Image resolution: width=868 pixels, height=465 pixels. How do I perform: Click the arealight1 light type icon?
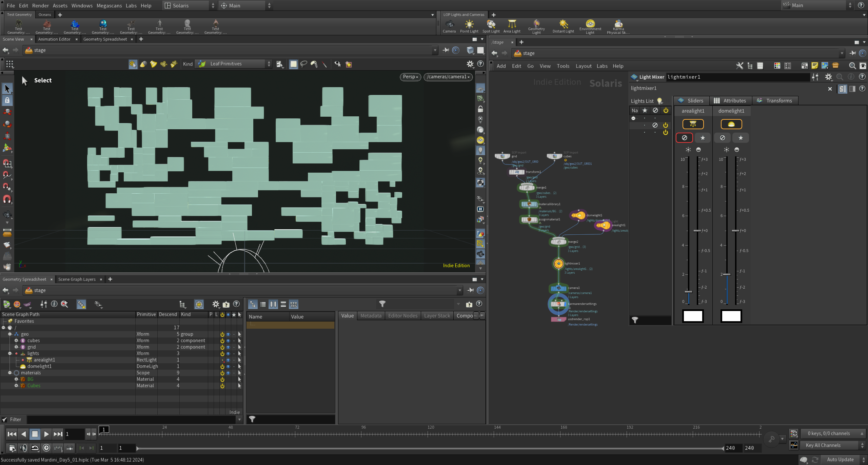(x=693, y=124)
